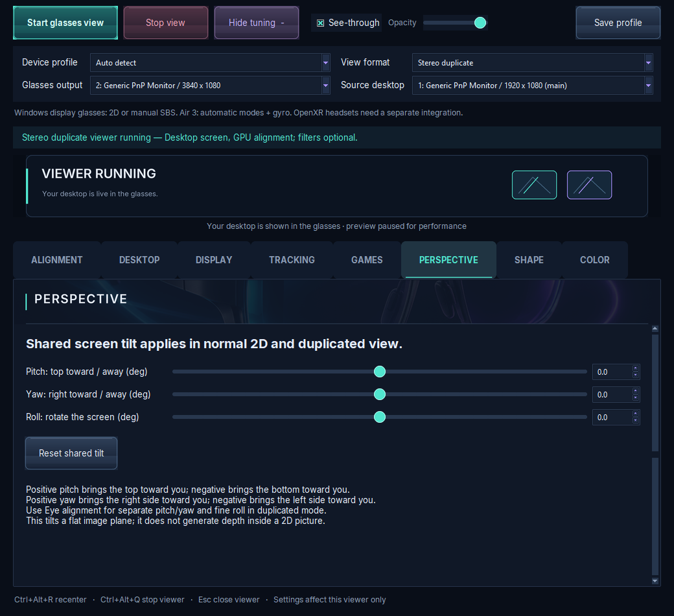The height and width of the screenshot is (616, 674).
Task: Click 'preview paused for performance' text
Action: (406, 226)
